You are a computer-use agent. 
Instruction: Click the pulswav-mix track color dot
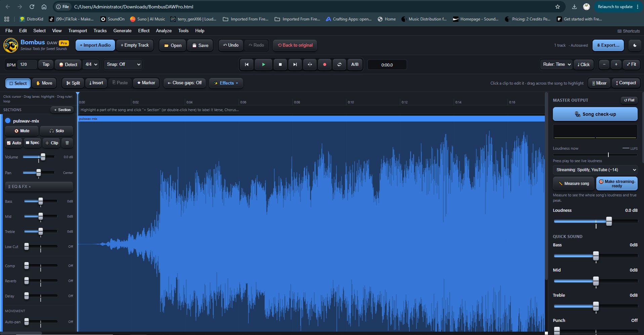8,121
